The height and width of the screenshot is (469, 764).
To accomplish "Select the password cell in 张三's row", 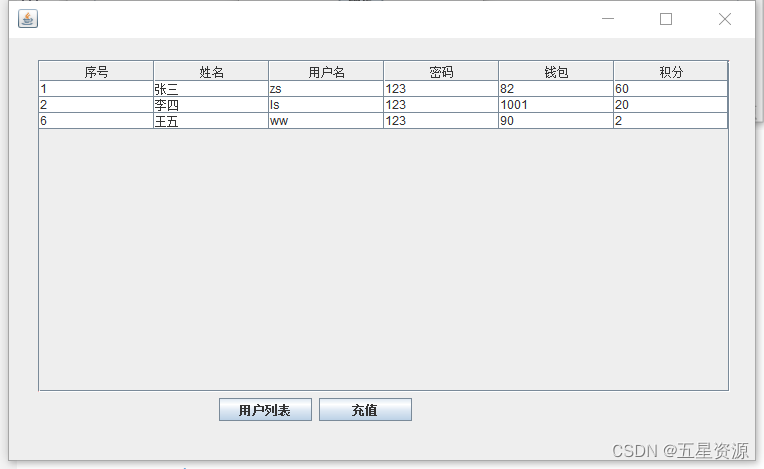I will [441, 89].
